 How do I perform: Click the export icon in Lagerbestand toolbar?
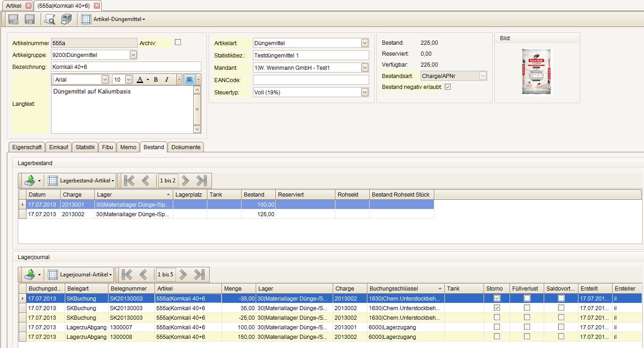pyautogui.click(x=30, y=181)
